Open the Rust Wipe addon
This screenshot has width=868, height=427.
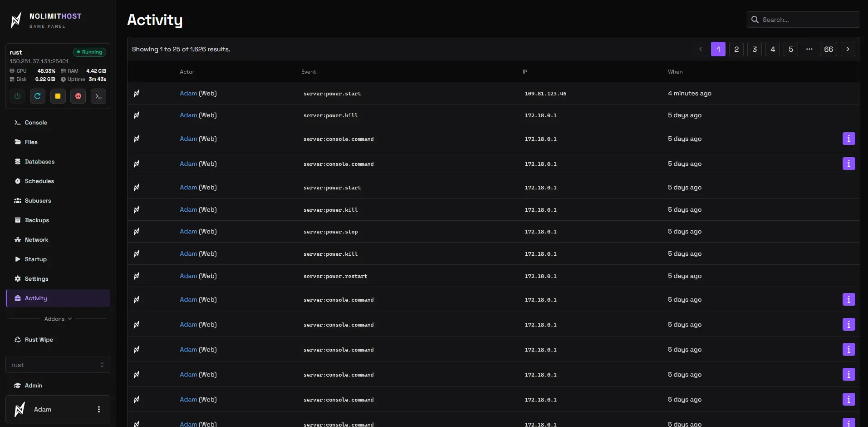click(58, 340)
